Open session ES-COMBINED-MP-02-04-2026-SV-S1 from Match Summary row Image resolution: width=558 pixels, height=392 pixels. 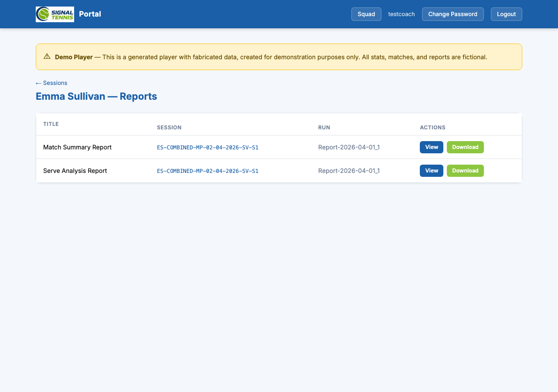(208, 147)
